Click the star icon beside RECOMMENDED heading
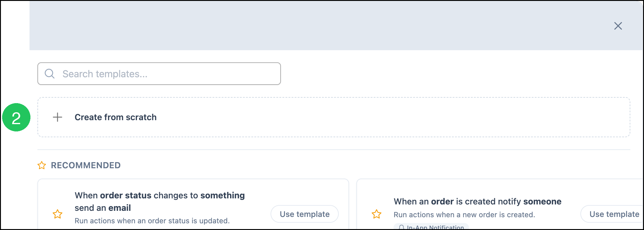This screenshot has width=644, height=230. coord(42,165)
